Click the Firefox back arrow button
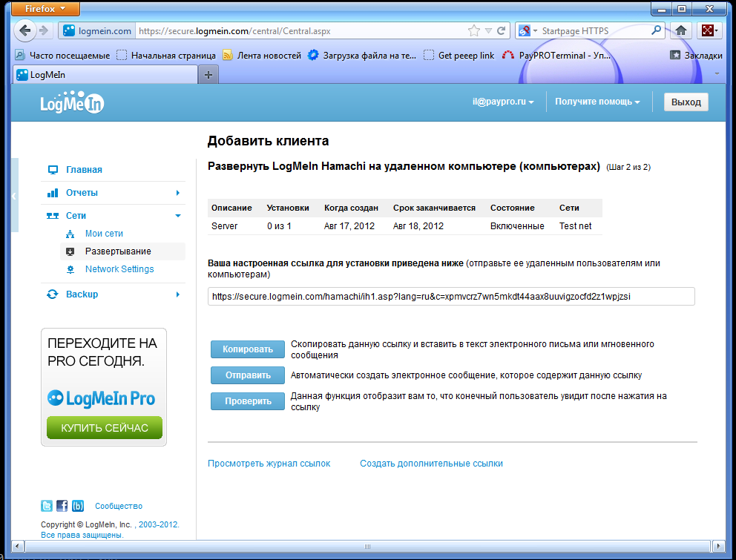736x560 pixels. (26, 30)
